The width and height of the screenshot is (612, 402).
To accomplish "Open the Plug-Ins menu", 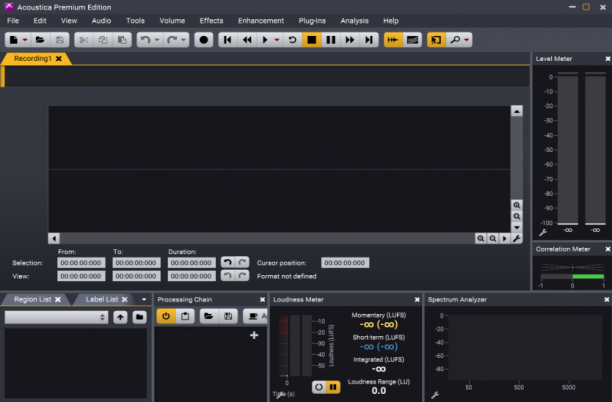I will click(x=312, y=21).
